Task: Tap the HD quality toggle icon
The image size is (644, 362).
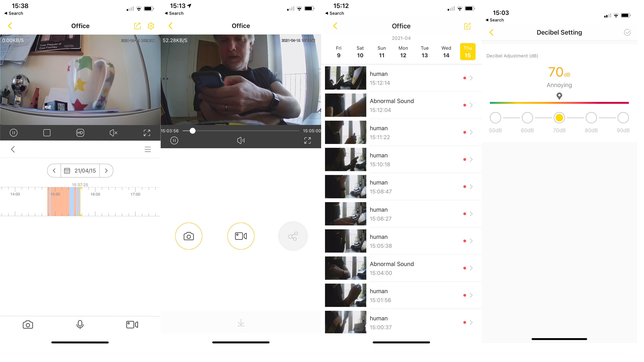Action: click(x=80, y=132)
